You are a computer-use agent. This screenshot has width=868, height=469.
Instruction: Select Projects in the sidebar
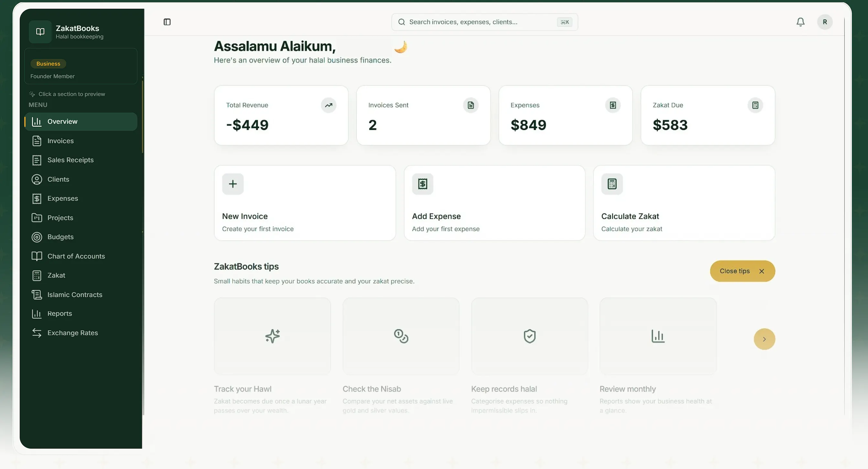[81, 218]
